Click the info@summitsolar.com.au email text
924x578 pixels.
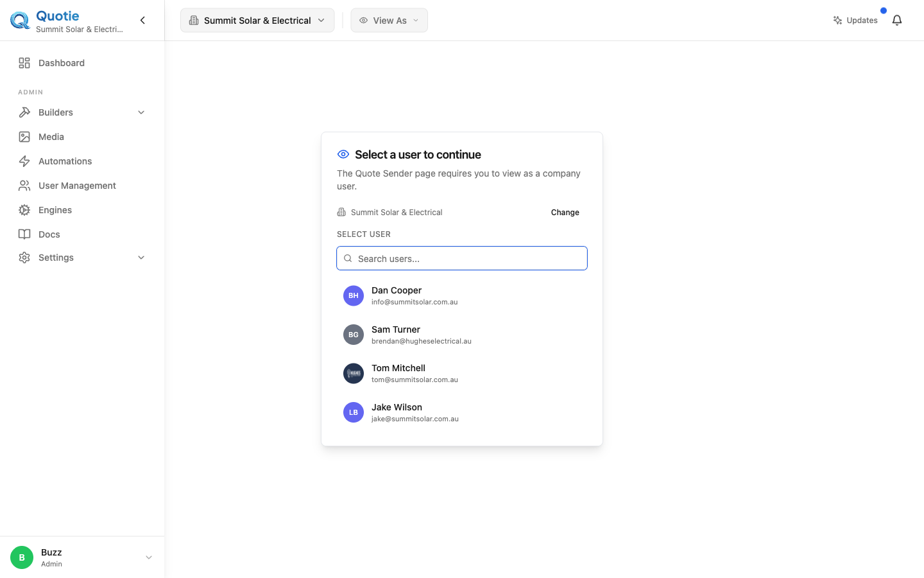point(415,302)
